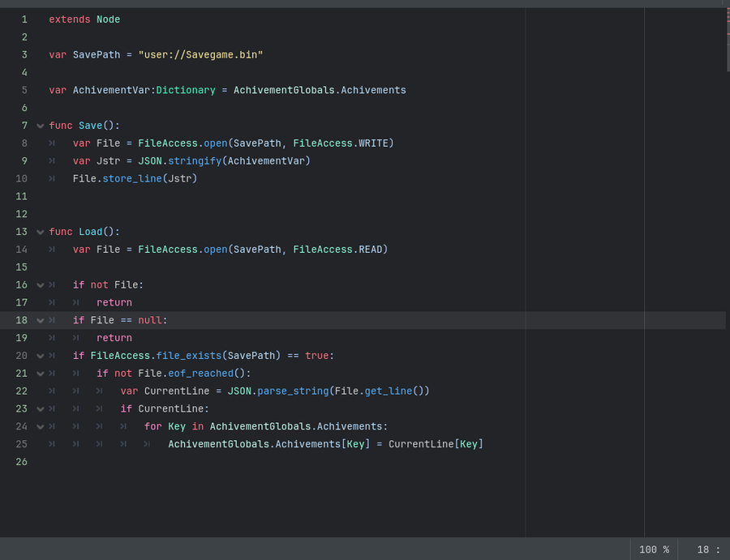Screen dimensions: 730x560
Task: Place cursor on the 'extends' keyword
Action: [x=69, y=19]
